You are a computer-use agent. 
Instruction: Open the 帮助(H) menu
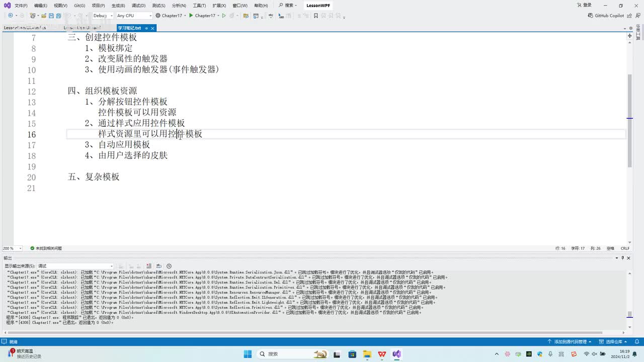pyautogui.click(x=261, y=6)
